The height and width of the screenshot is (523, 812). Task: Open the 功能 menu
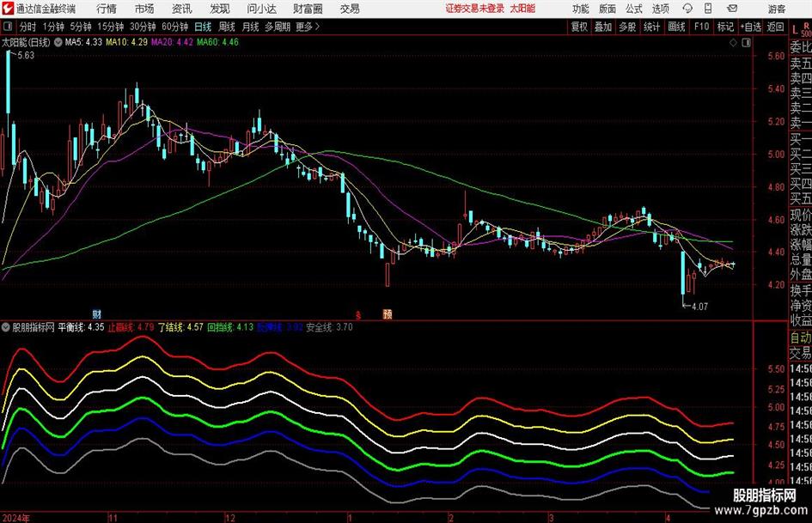581,9
